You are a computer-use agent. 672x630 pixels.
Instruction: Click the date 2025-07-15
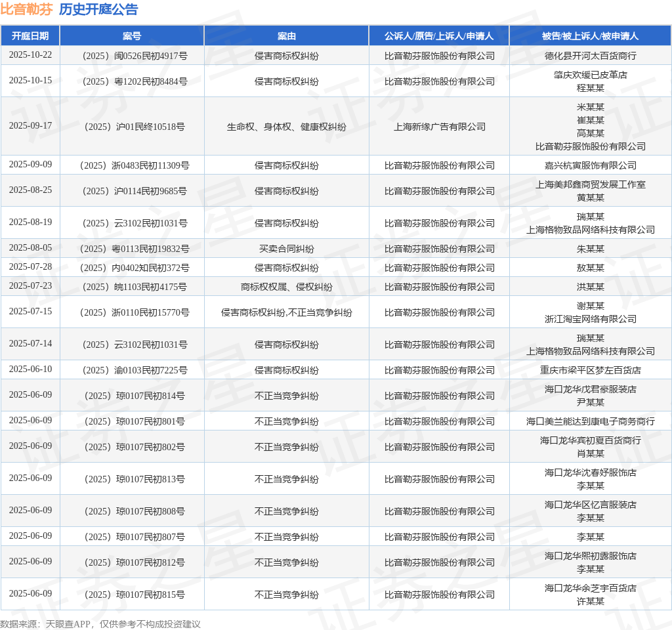click(30, 312)
